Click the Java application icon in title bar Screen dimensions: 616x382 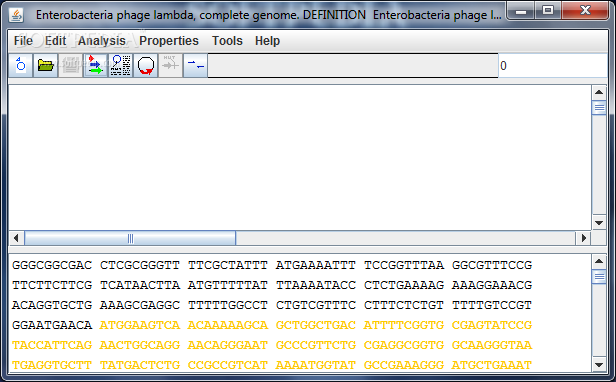tap(16, 15)
